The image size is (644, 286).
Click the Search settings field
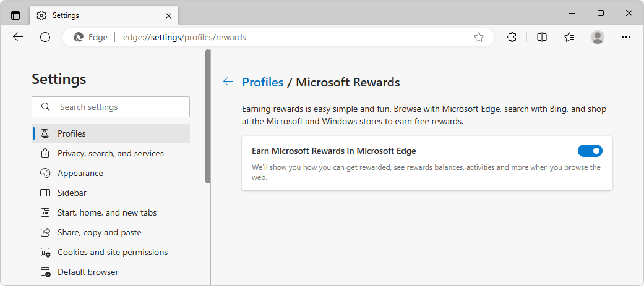(x=111, y=107)
